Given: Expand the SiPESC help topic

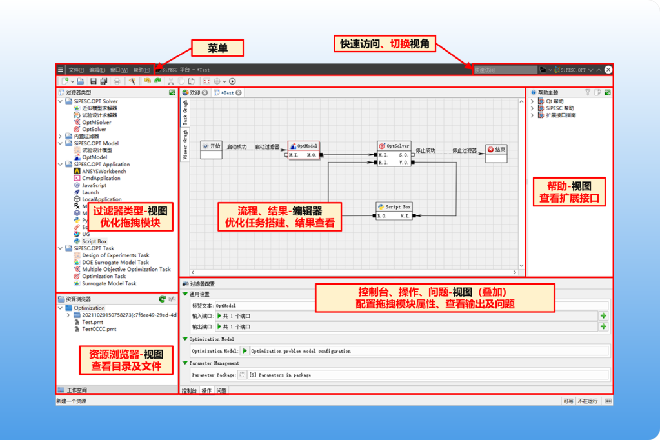Looking at the screenshot, I should click(x=532, y=108).
